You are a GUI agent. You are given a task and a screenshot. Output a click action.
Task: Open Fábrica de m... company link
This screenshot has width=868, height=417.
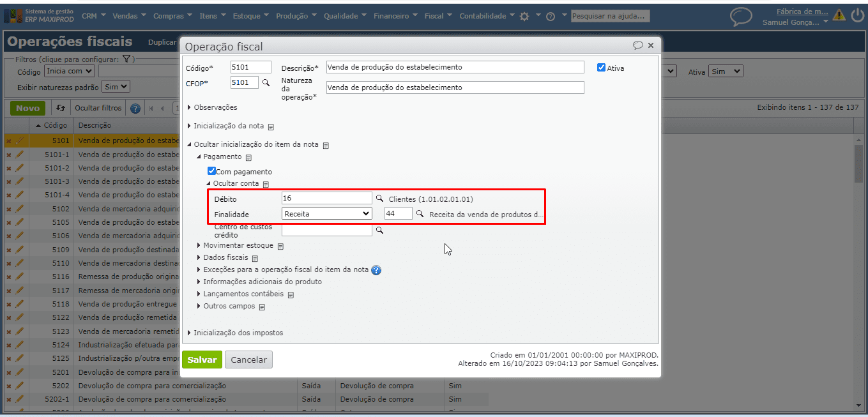(802, 11)
